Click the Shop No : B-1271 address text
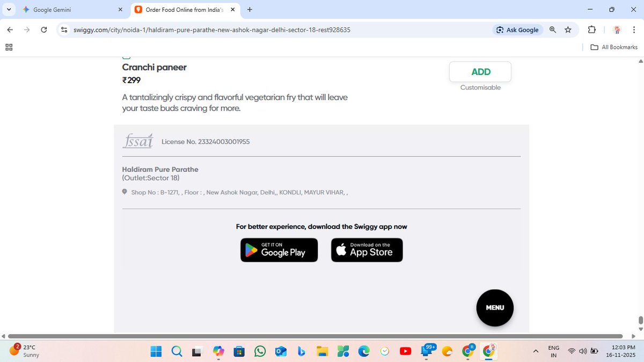The image size is (644, 362). (239, 192)
